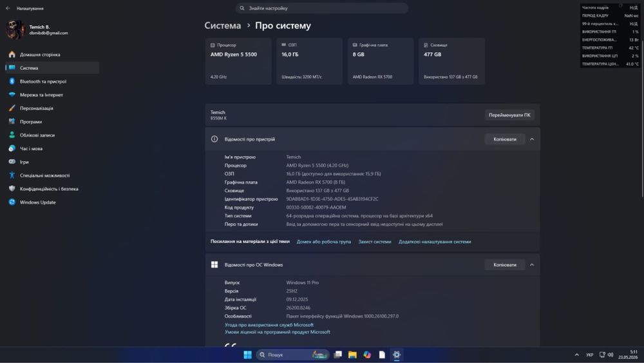
Task: Open the Windows Start button on the taskbar
Action: 248,355
